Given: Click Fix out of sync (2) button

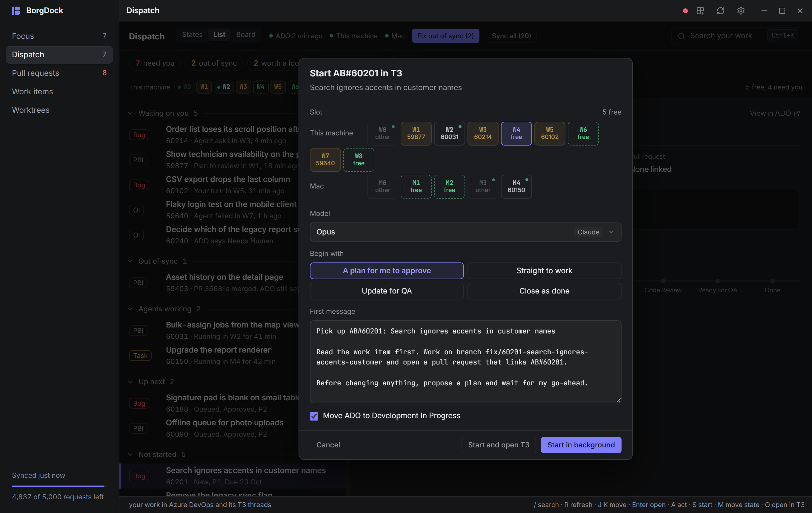Looking at the screenshot, I should pos(445,36).
